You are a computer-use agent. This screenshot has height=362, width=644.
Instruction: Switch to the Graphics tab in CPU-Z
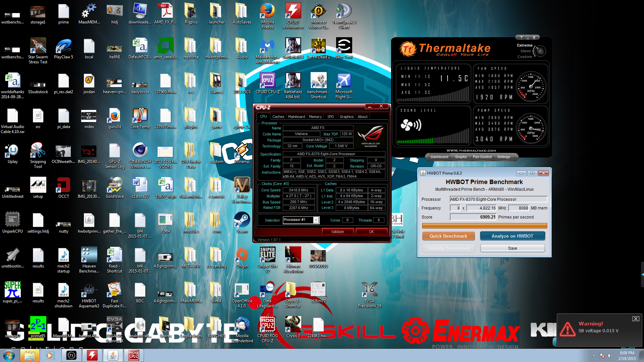pos(346,117)
